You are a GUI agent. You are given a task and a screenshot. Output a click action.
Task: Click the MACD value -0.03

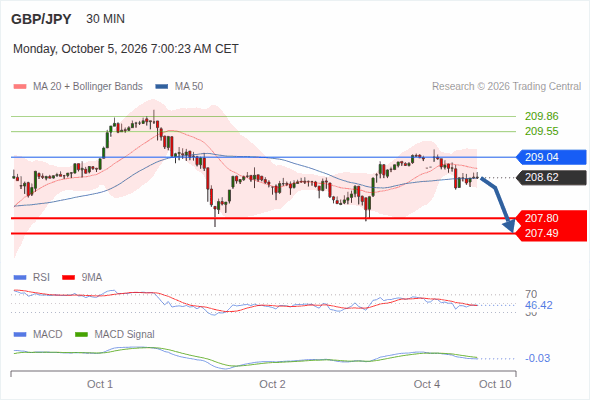click(537, 358)
